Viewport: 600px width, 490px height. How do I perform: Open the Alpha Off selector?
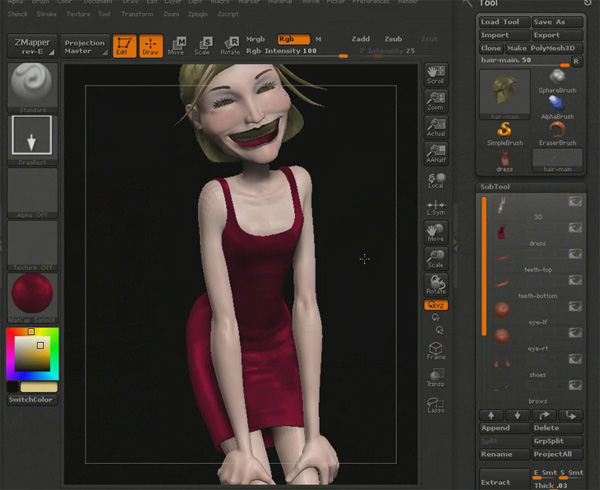(x=33, y=193)
